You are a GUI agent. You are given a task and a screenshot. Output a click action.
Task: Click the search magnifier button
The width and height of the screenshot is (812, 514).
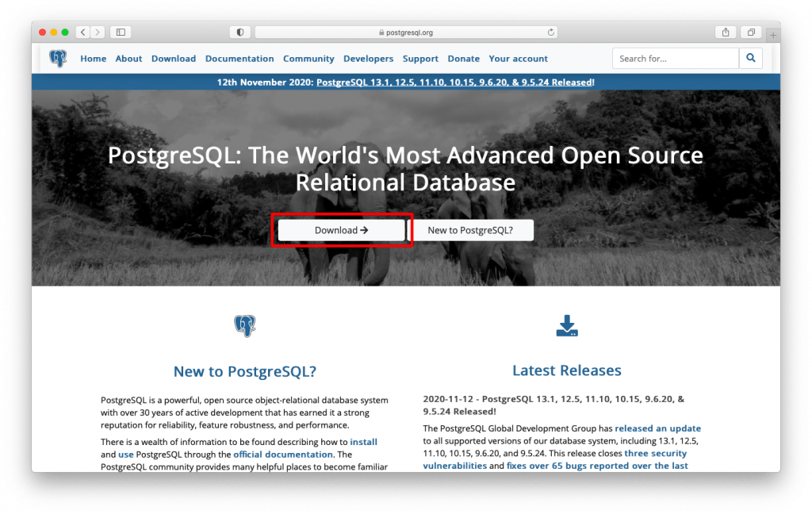click(750, 58)
